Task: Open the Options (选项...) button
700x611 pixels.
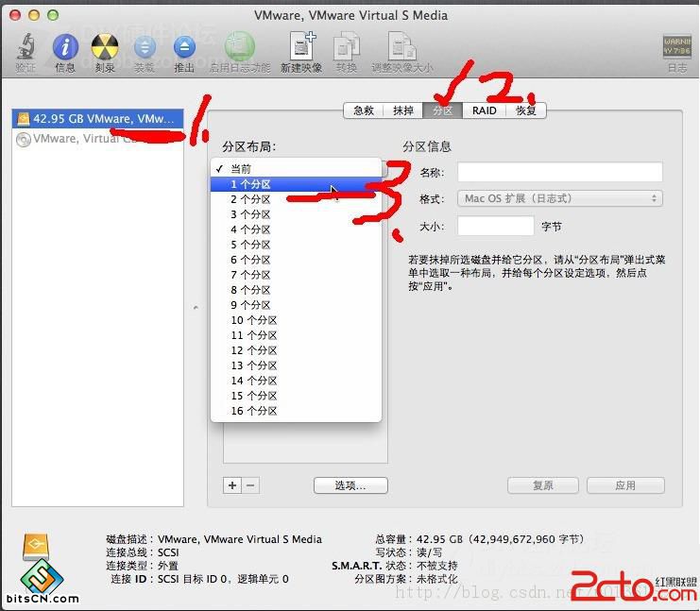Action: pyautogui.click(x=350, y=485)
